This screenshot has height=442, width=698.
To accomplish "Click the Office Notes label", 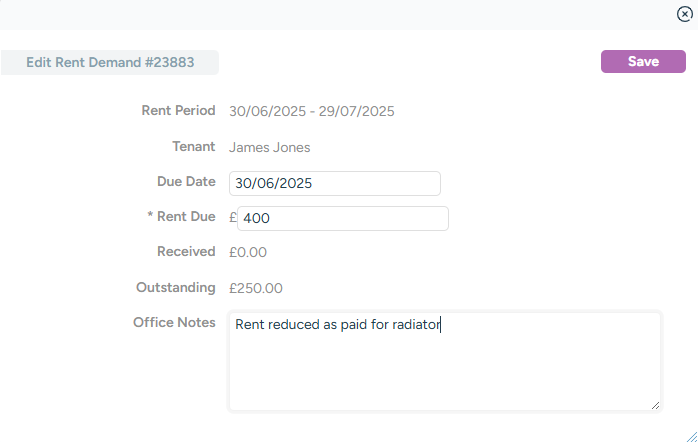I will click(174, 323).
